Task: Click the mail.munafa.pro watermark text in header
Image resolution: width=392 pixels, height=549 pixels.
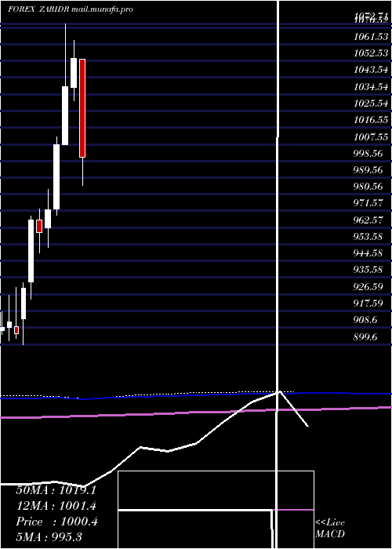Action: (102, 9)
